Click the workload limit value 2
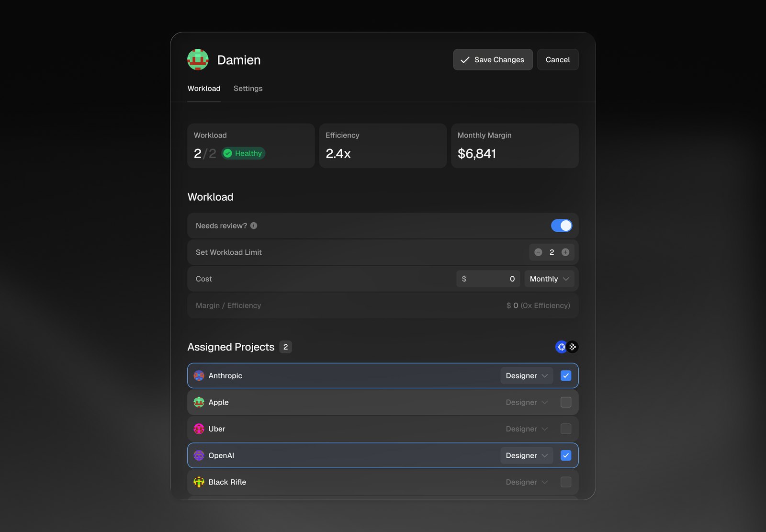Screen dimensions: 766x532 pos(552,252)
